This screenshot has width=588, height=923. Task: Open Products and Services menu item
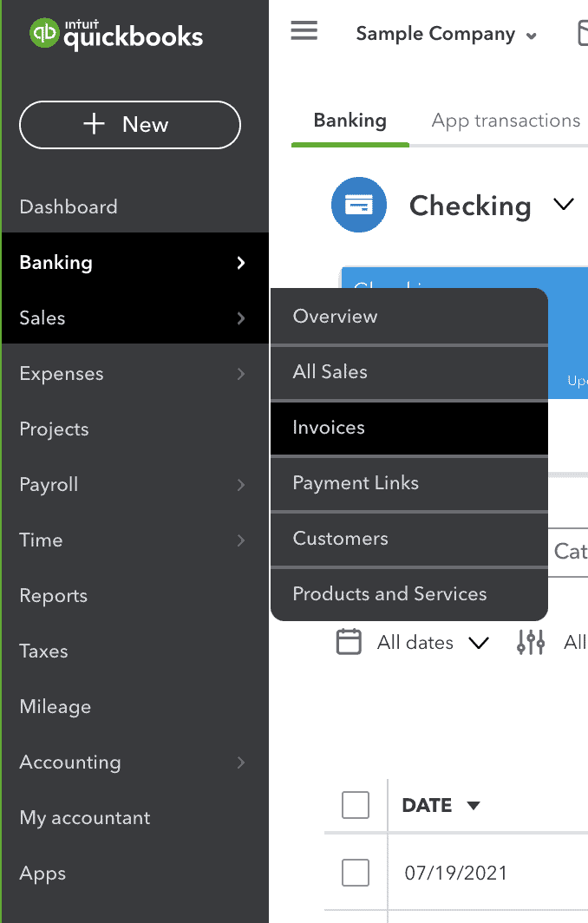click(x=409, y=594)
